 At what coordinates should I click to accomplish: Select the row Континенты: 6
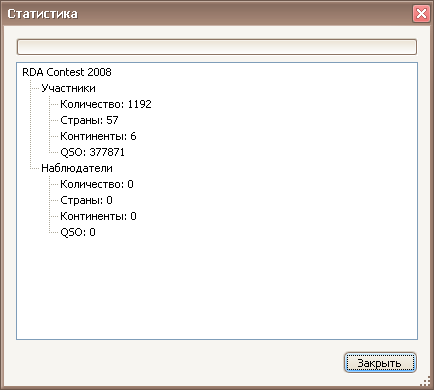coord(98,136)
